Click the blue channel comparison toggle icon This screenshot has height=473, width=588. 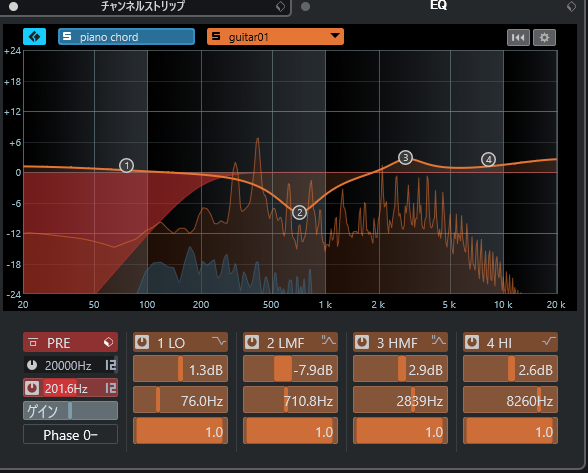pyautogui.click(x=34, y=37)
